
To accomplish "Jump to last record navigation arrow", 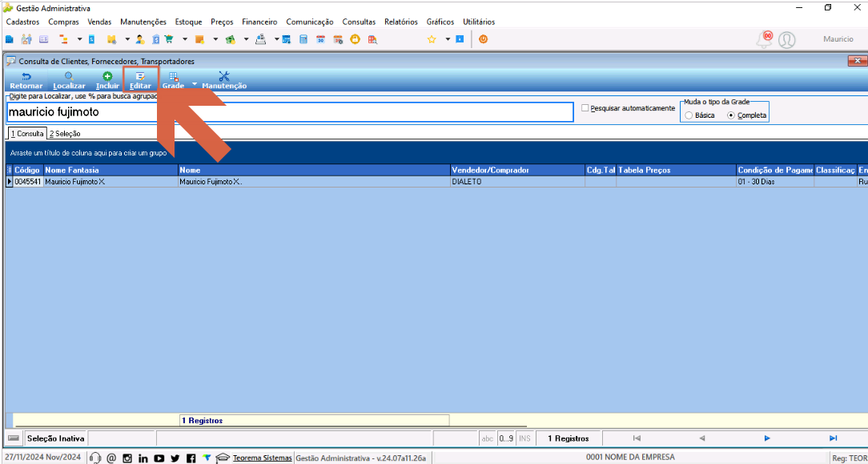I will coord(833,438).
